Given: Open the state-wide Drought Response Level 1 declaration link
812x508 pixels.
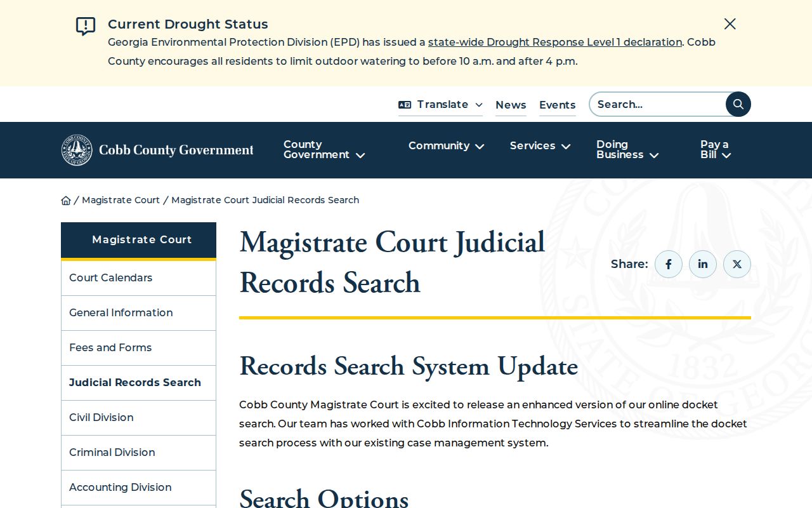Looking at the screenshot, I should 555,43.
